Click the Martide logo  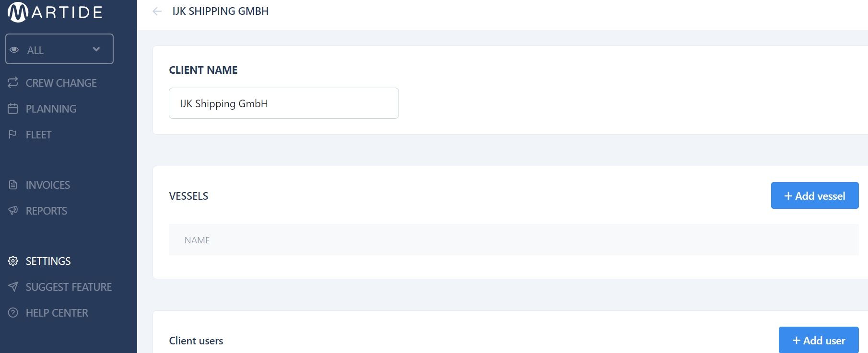55,12
